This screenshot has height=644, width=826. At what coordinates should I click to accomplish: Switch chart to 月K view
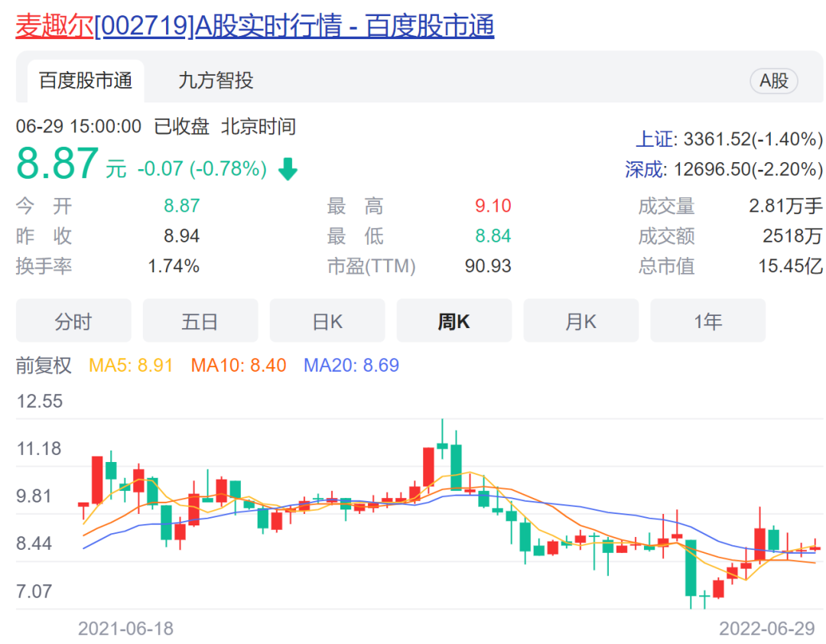click(x=580, y=321)
